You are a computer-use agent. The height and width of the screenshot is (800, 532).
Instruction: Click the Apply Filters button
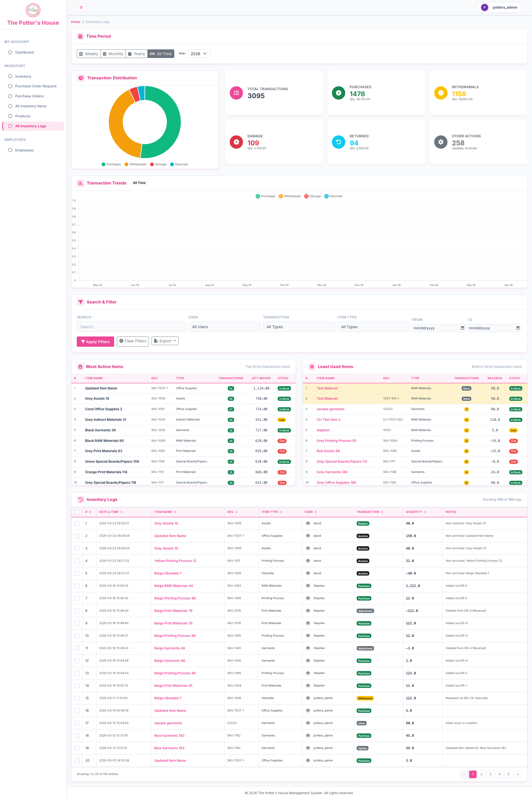pos(95,341)
